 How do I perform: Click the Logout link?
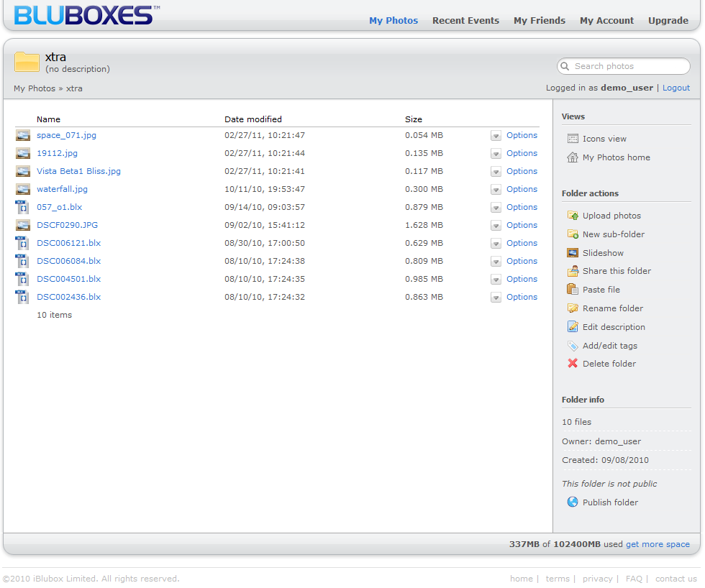pos(676,88)
